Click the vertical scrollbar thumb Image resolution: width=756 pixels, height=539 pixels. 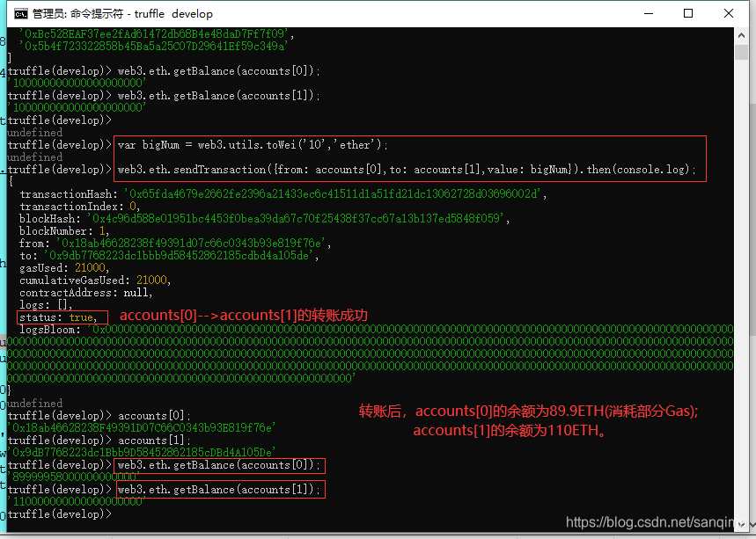coord(742,52)
